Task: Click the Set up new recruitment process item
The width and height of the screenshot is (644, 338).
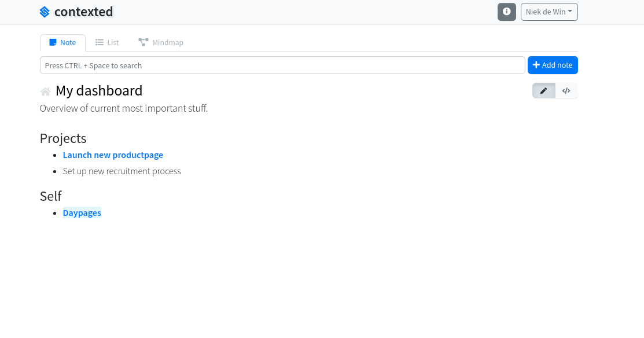Action: tap(122, 171)
